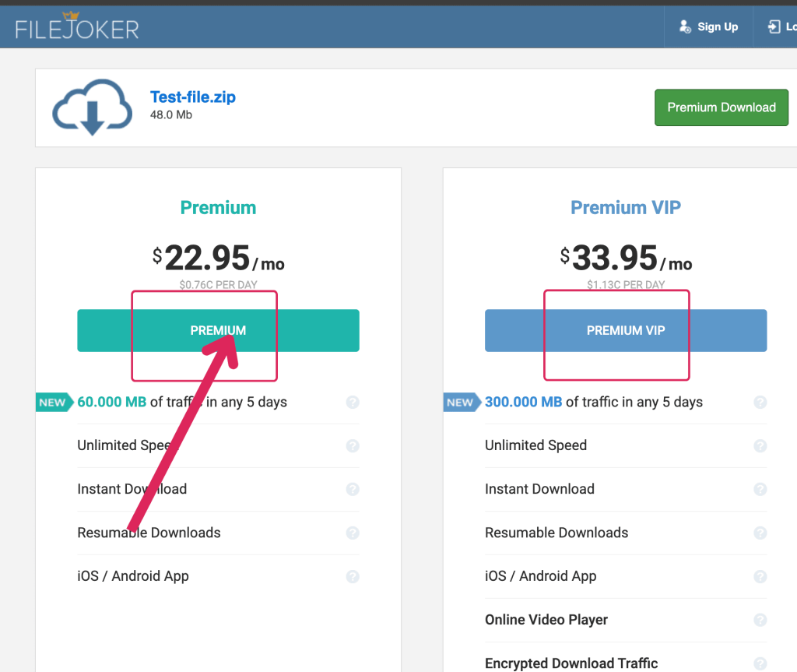The image size is (797, 672).
Task: Click the NEW badge in Premium VIP plan
Action: click(462, 403)
